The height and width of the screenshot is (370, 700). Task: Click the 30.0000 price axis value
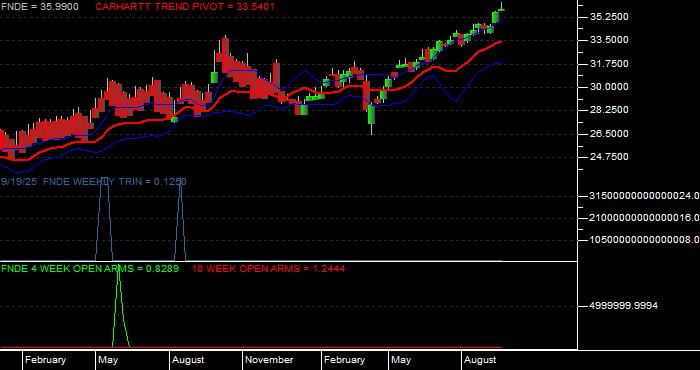click(x=609, y=87)
